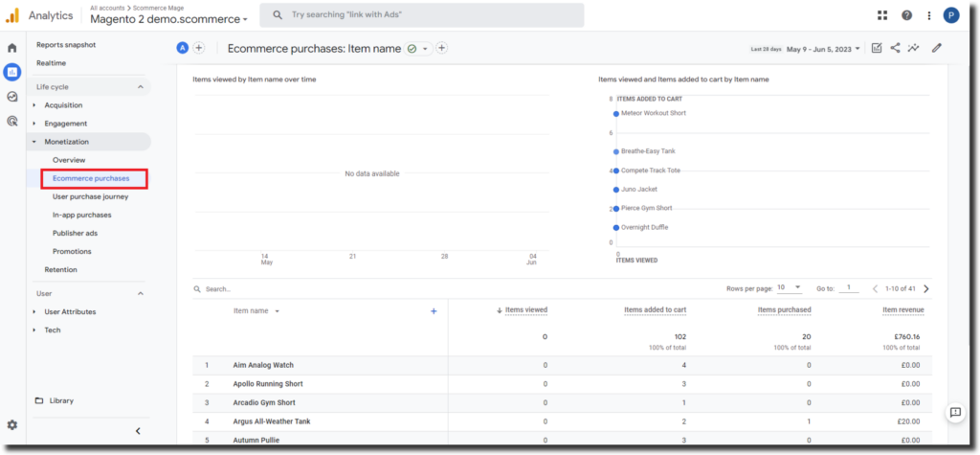This screenshot has width=980, height=455.
Task: Click Aim Analog Watch row
Action: coord(562,365)
